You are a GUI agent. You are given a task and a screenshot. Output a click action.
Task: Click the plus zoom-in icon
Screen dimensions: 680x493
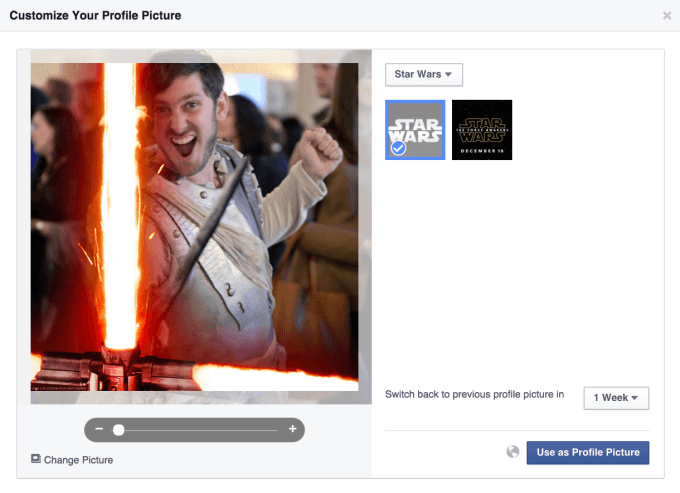(292, 429)
